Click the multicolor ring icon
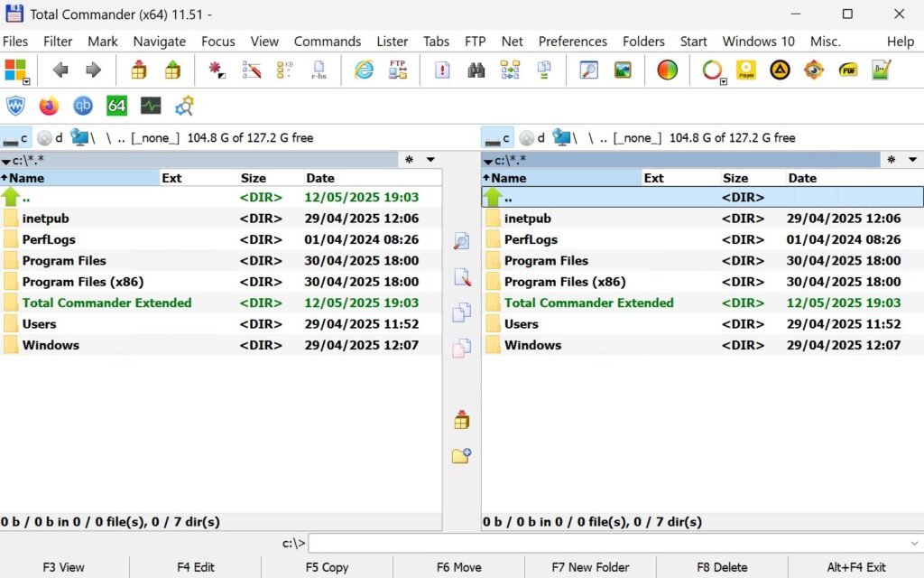The image size is (924, 578). (712, 70)
